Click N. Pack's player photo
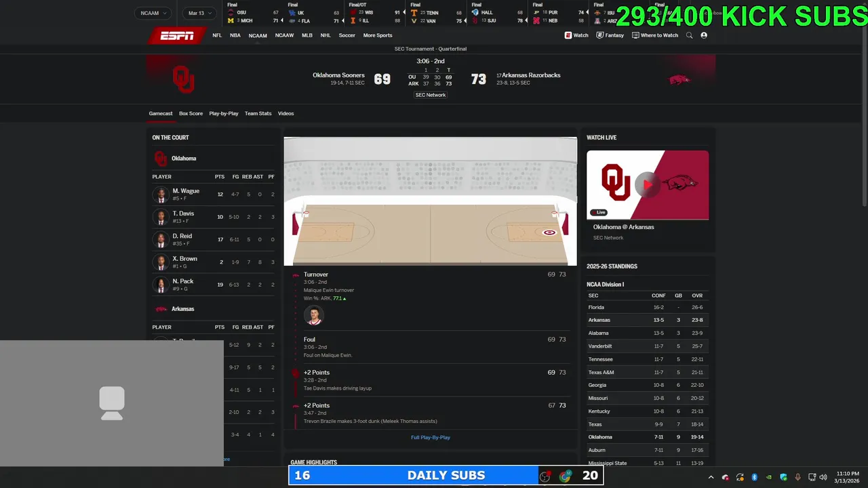 (x=161, y=284)
